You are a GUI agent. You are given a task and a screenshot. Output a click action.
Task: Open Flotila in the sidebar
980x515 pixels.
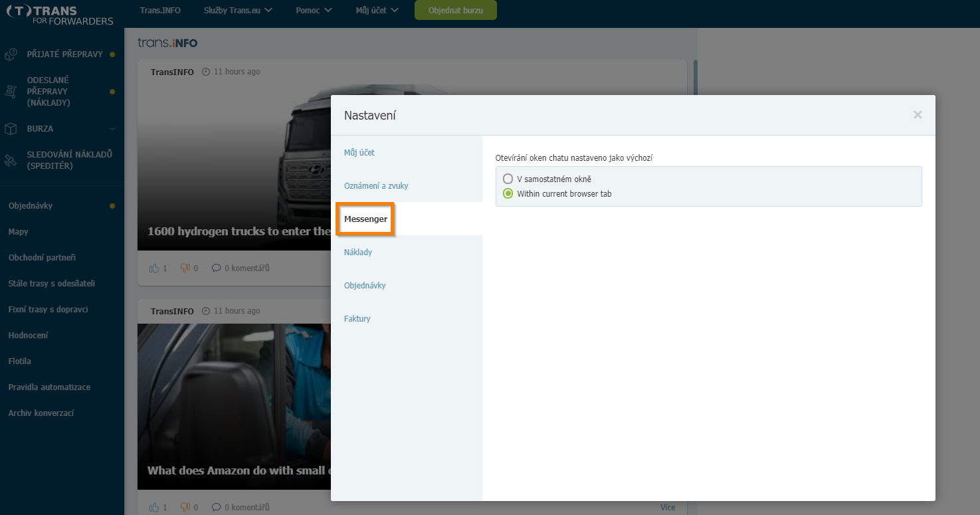[20, 361]
